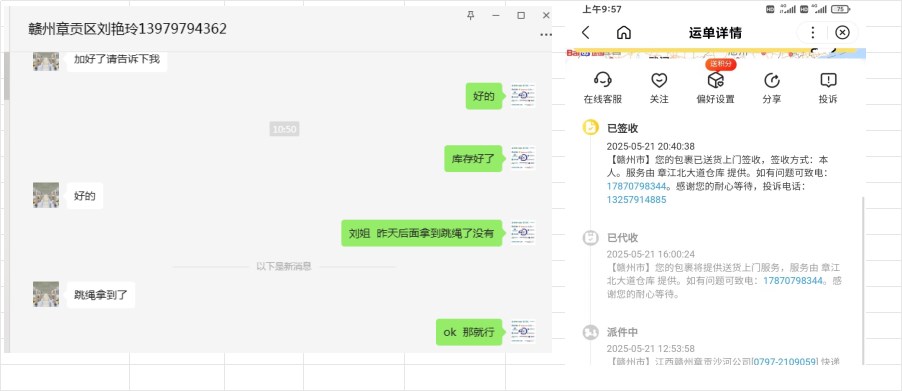Open 投诉 complaint icon
The height and width of the screenshot is (391, 902).
tap(828, 80)
